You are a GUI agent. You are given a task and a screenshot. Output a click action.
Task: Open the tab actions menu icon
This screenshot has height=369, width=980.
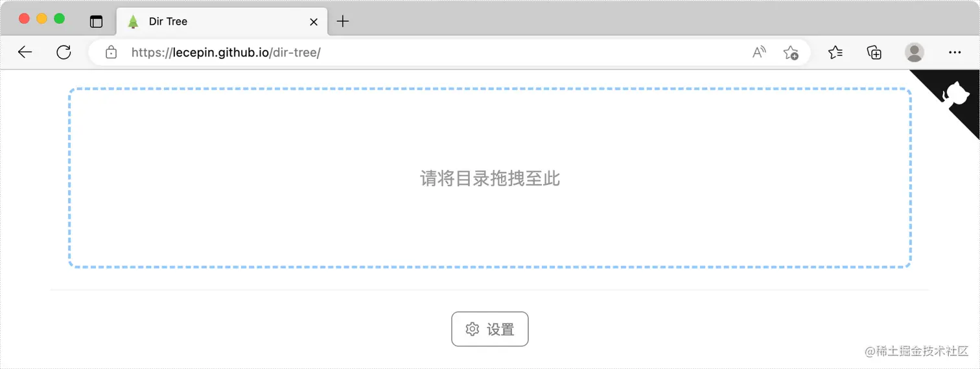(x=96, y=21)
